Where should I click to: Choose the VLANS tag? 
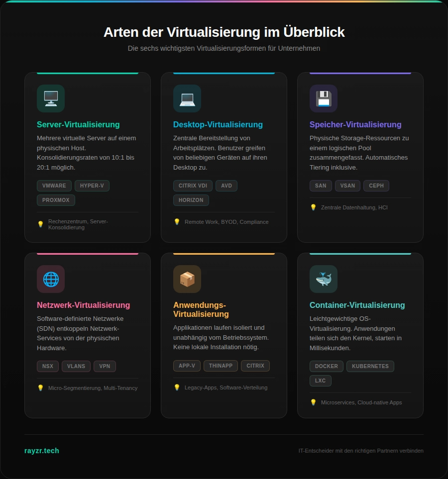[x=76, y=366]
